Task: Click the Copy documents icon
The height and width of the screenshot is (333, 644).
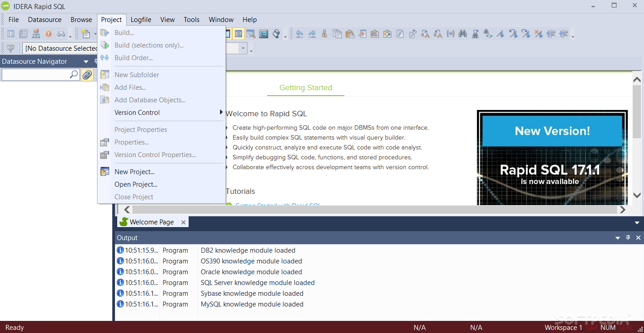Action: tap(337, 34)
